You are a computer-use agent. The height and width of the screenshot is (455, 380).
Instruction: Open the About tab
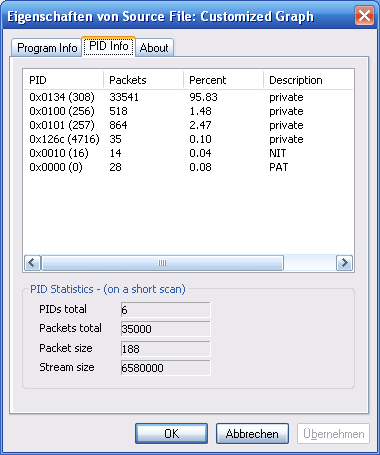(154, 48)
